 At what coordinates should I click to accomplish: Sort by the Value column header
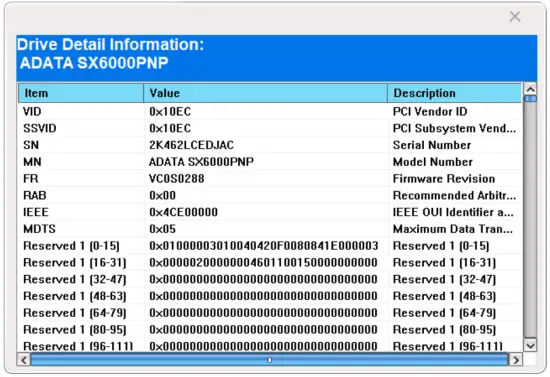[266, 93]
